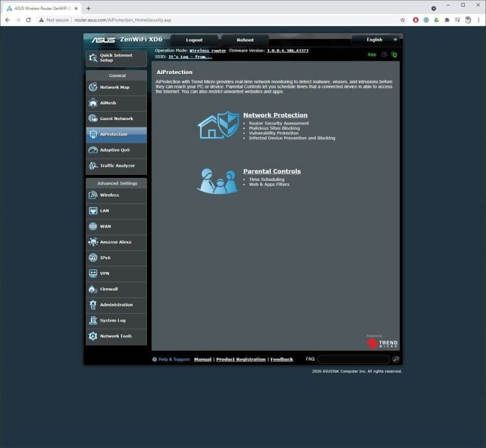Screen dimensions: 486x448
Task: Open Chrome's three-dot menu
Action: point(479,20)
